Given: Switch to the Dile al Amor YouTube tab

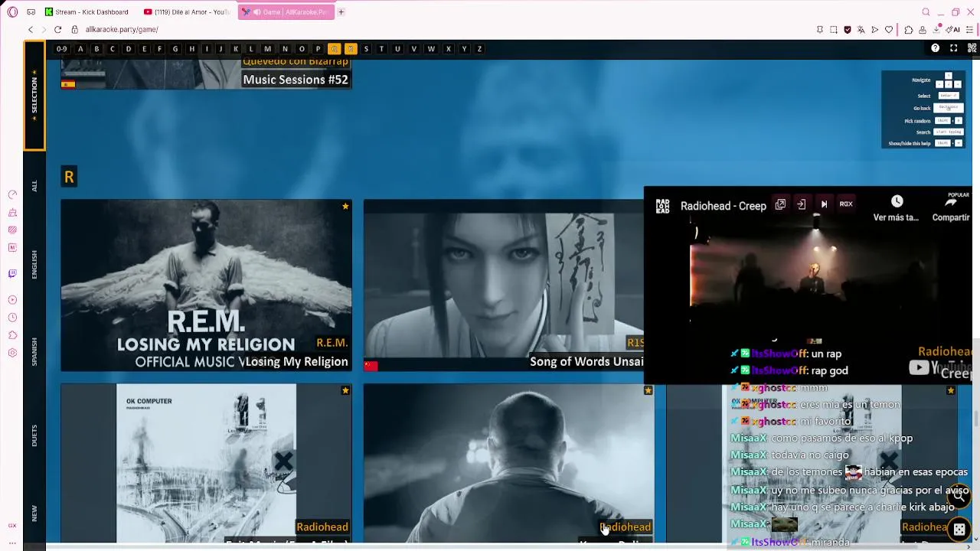Looking at the screenshot, I should [x=187, y=12].
